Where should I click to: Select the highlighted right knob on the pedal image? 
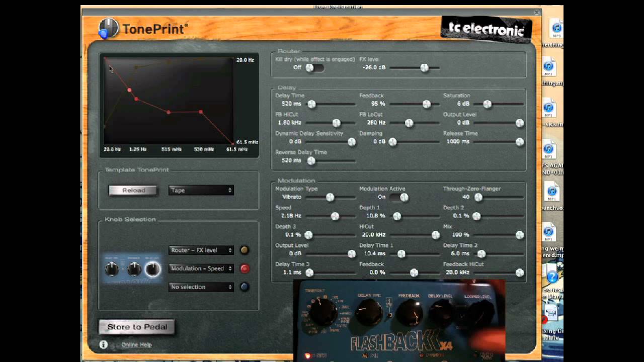click(152, 269)
